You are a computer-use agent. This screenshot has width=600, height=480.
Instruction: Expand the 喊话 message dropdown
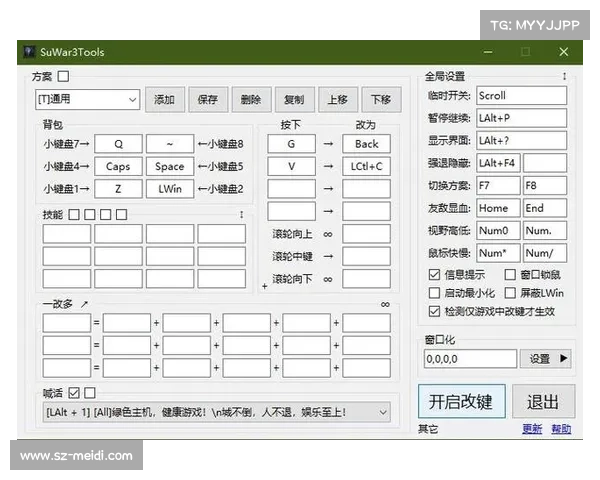[217, 412]
